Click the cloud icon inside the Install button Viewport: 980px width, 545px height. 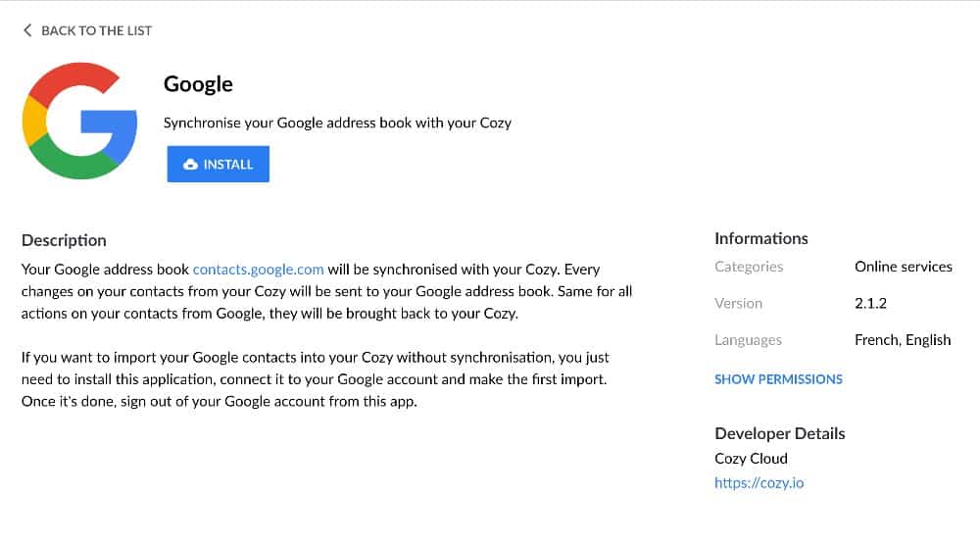[191, 165]
